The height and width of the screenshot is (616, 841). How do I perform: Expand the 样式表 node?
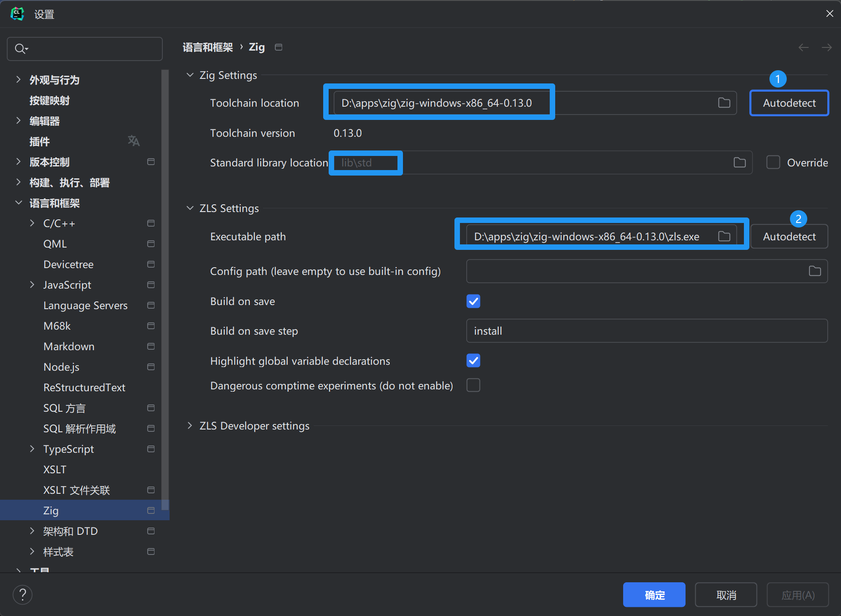32,551
